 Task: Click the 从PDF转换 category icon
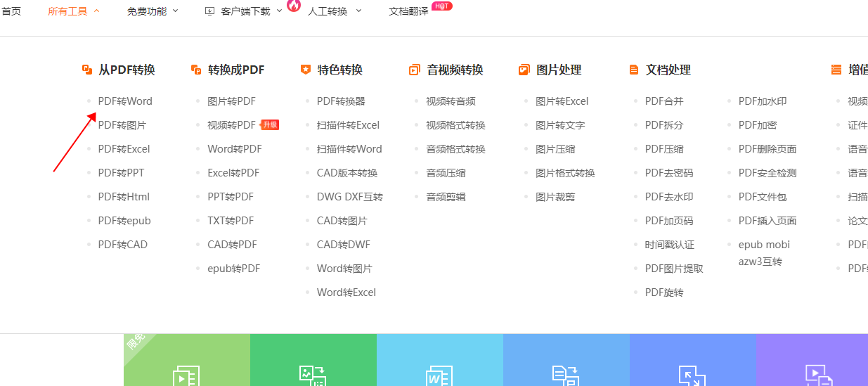pos(87,70)
